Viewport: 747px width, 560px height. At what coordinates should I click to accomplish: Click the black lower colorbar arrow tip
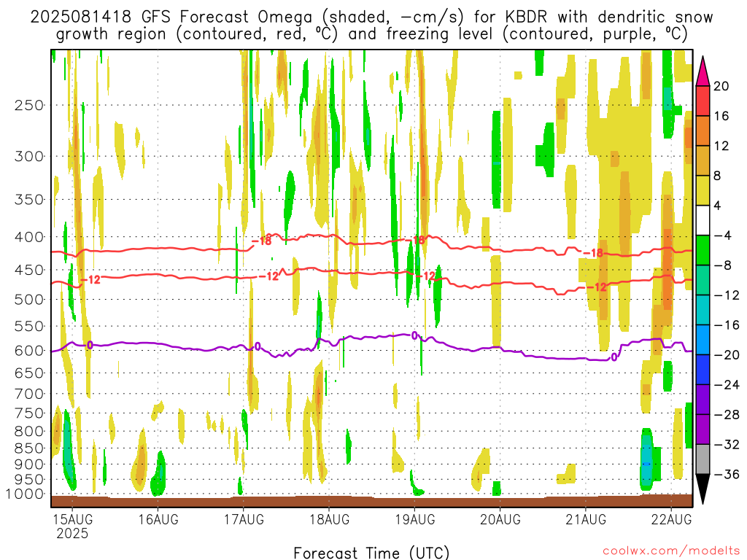coord(703,489)
